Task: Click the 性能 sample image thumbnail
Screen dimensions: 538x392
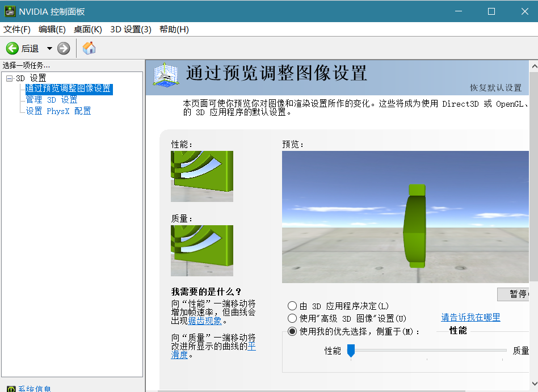Action: click(202, 176)
